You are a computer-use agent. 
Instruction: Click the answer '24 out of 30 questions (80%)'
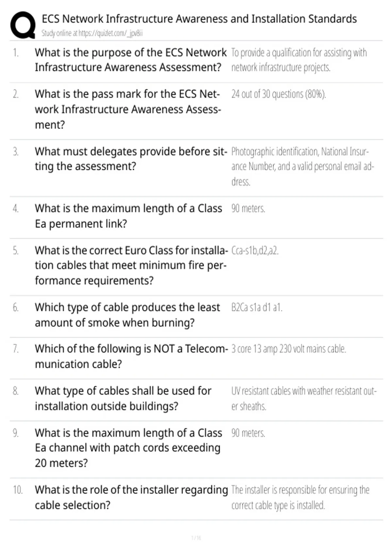pos(279,94)
